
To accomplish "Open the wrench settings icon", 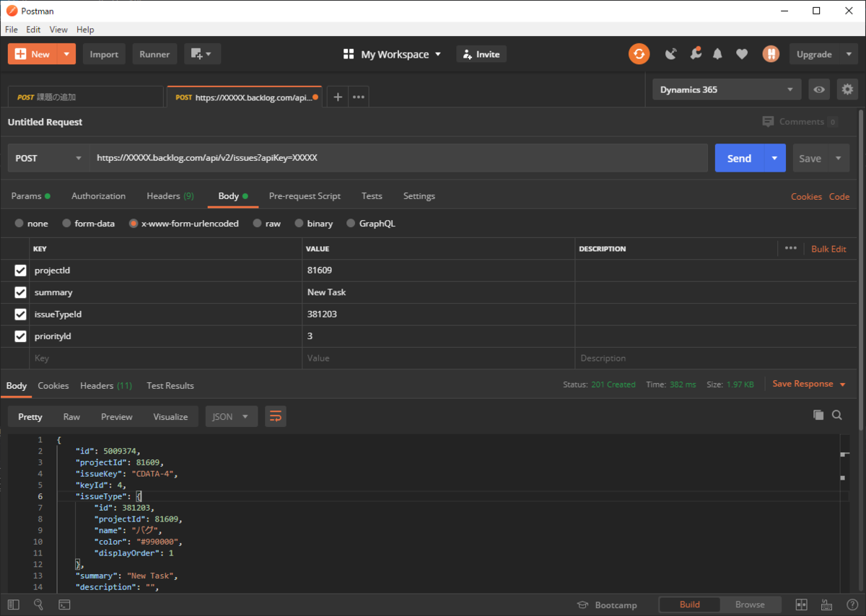I will pos(695,54).
